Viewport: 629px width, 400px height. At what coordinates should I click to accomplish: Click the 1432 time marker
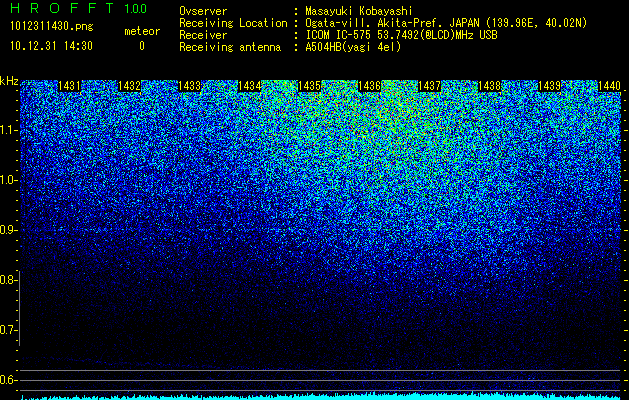click(x=130, y=86)
